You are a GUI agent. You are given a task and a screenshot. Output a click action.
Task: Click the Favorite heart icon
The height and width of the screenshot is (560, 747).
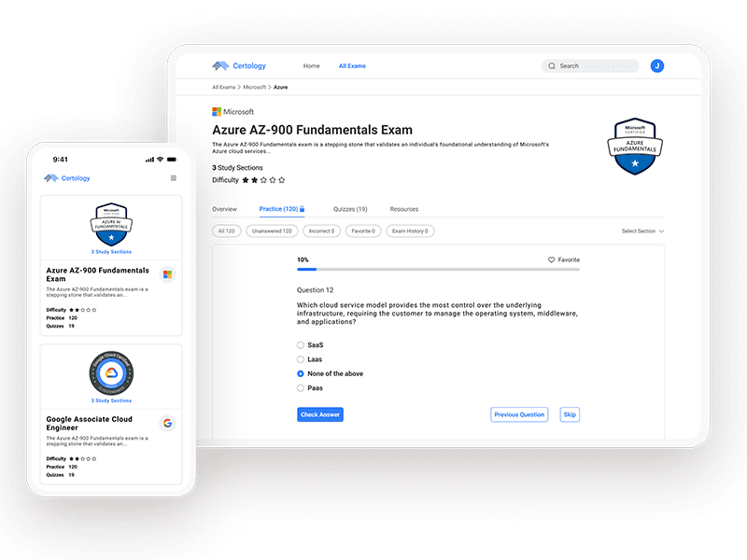tap(552, 260)
